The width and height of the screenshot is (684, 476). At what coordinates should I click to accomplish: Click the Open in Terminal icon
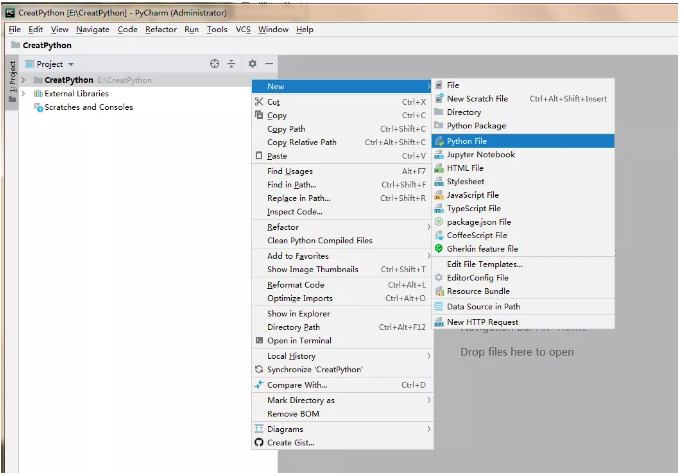260,340
